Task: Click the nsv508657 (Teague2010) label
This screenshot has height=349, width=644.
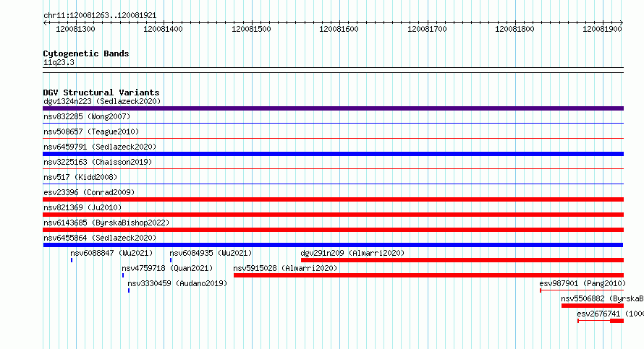Action: pyautogui.click(x=91, y=132)
